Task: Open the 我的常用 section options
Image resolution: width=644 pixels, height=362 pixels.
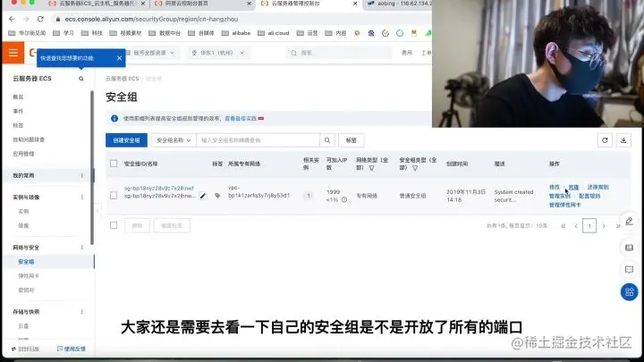Action: tap(81, 176)
